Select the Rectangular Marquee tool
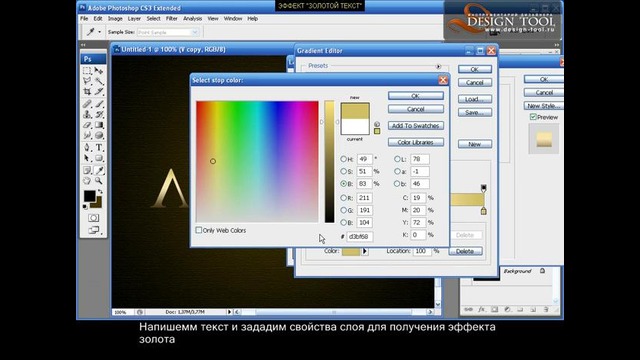 click(x=87, y=71)
